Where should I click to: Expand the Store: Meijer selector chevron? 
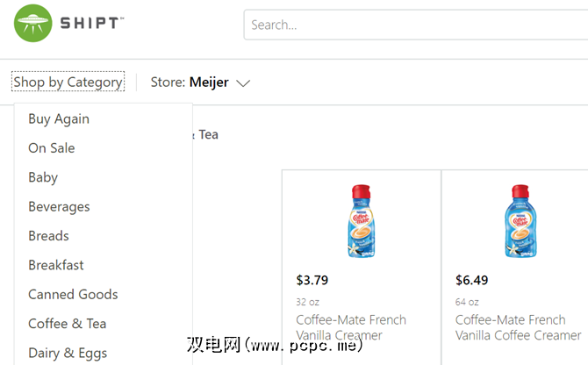tap(243, 83)
